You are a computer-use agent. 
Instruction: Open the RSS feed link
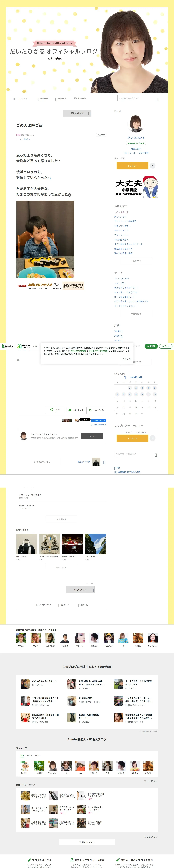tap(118, 468)
